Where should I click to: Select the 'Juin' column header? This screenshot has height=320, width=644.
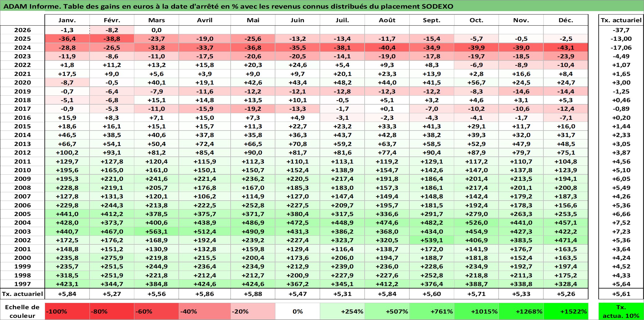(298, 20)
